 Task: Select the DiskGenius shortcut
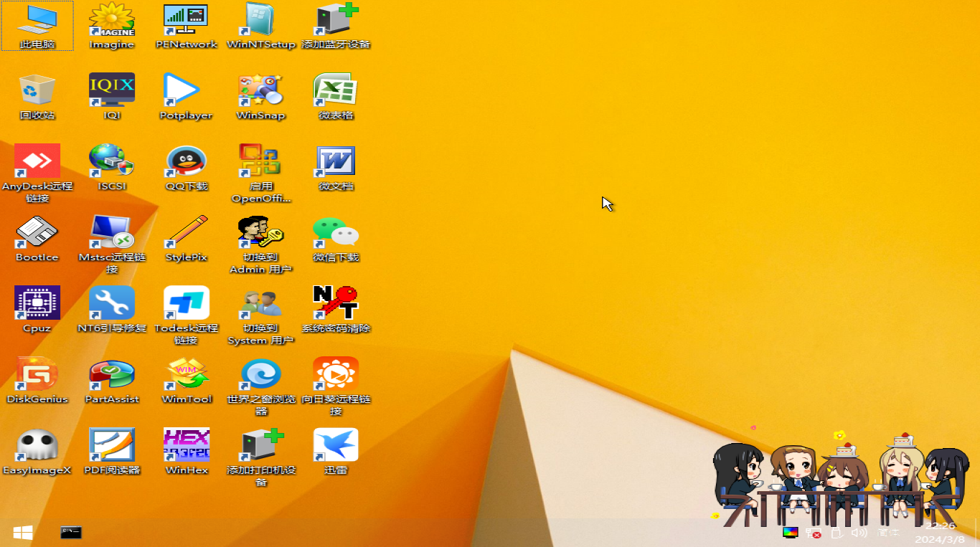[37, 381]
